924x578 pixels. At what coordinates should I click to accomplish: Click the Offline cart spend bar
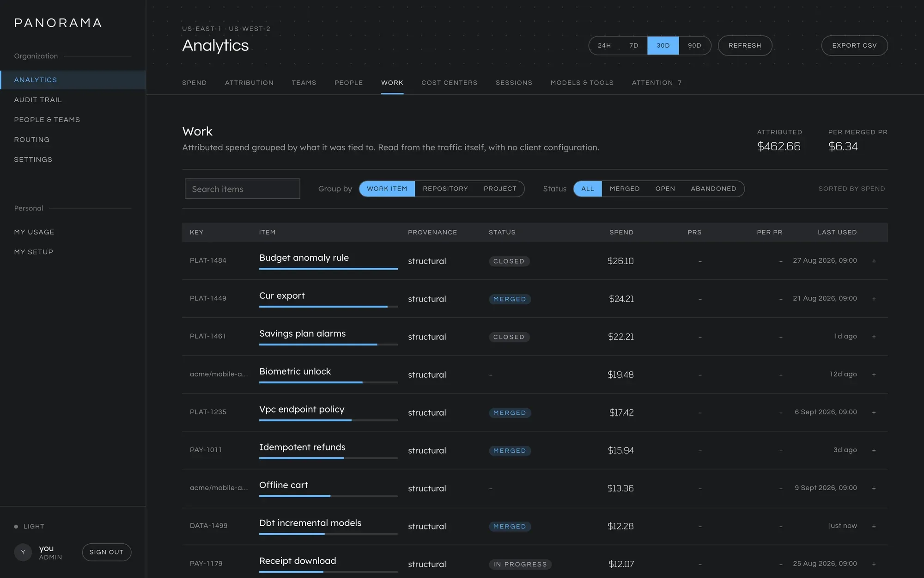point(328,496)
